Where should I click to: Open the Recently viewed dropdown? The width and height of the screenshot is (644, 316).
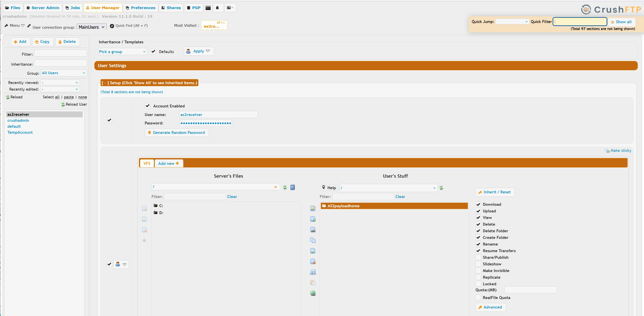point(60,82)
